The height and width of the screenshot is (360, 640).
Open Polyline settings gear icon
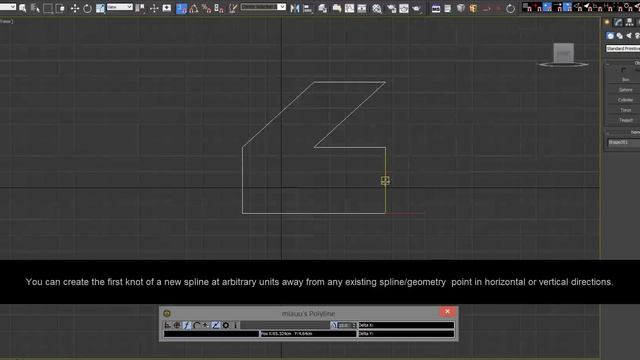pyautogui.click(x=226, y=325)
